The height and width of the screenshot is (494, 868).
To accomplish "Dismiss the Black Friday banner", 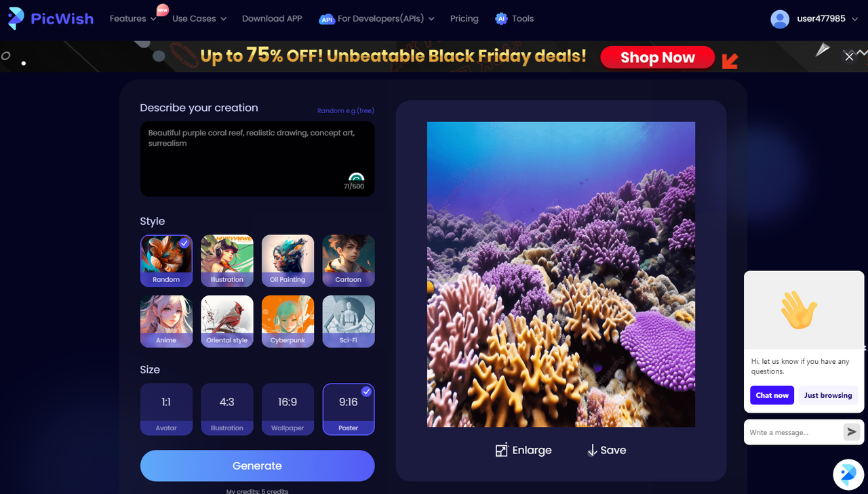I will pyautogui.click(x=849, y=57).
